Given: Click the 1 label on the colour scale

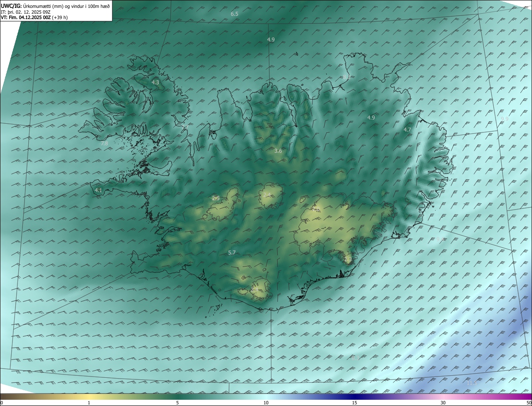Looking at the screenshot, I should tap(89, 403).
